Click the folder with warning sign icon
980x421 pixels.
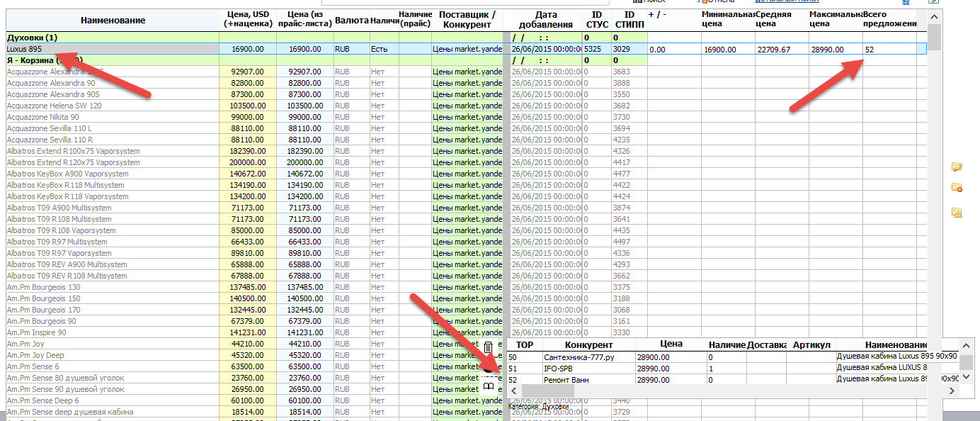(x=957, y=212)
